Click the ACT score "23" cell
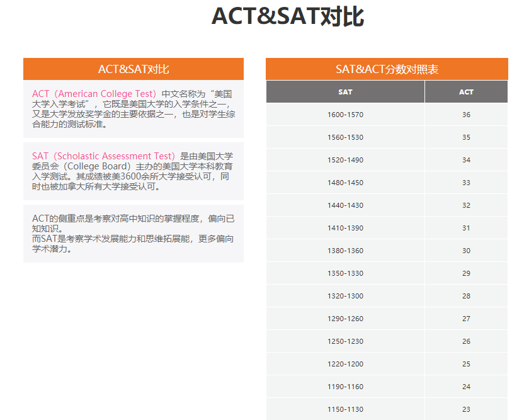The width and height of the screenshot is (512, 420). coord(466,409)
